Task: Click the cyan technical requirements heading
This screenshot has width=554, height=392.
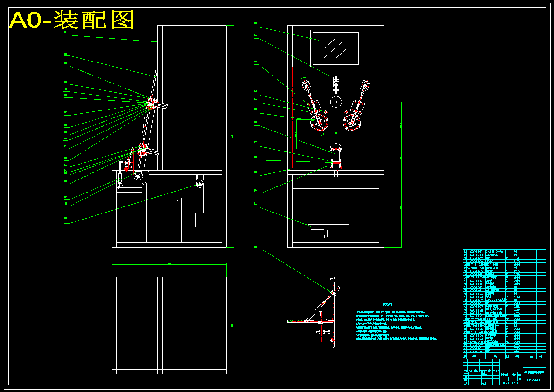Action: (x=388, y=304)
